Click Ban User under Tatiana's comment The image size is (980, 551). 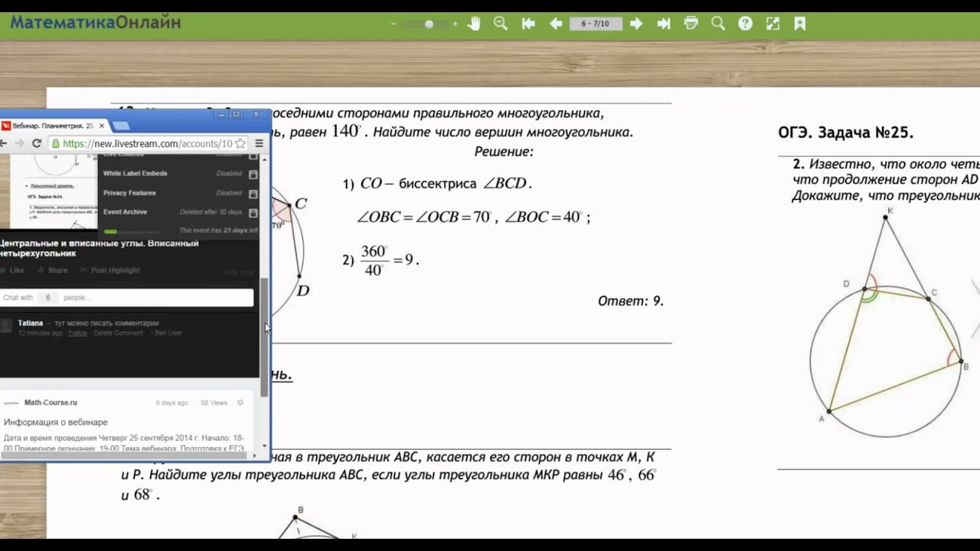[168, 333]
